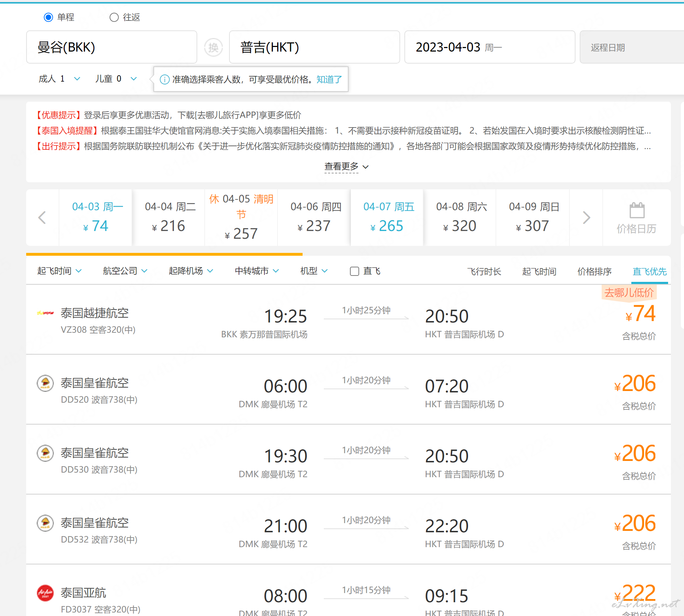Click flight number DD520 波音738(中)
The width and height of the screenshot is (684, 616).
point(99,399)
